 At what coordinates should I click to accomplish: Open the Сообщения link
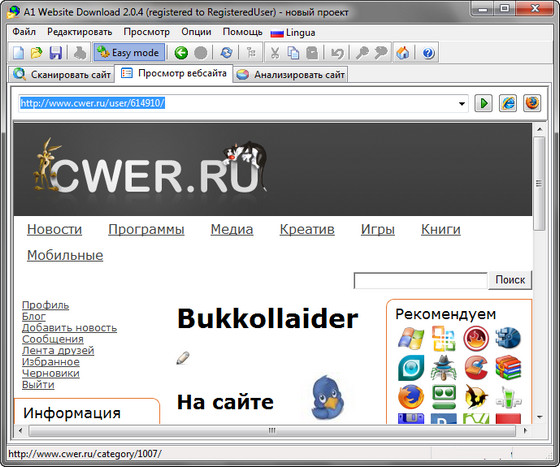point(53,340)
